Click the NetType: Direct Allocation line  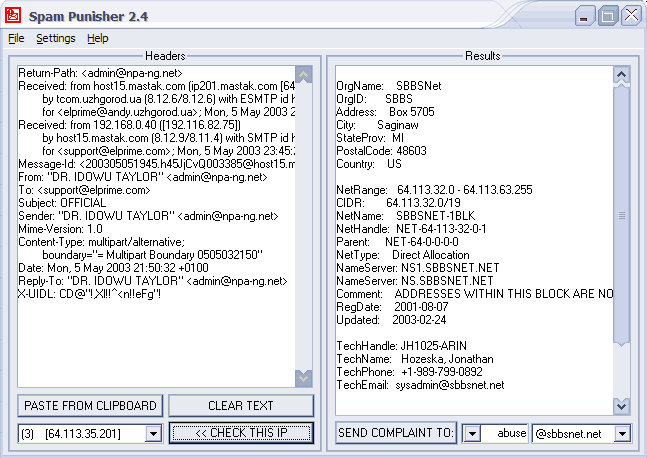(403, 255)
